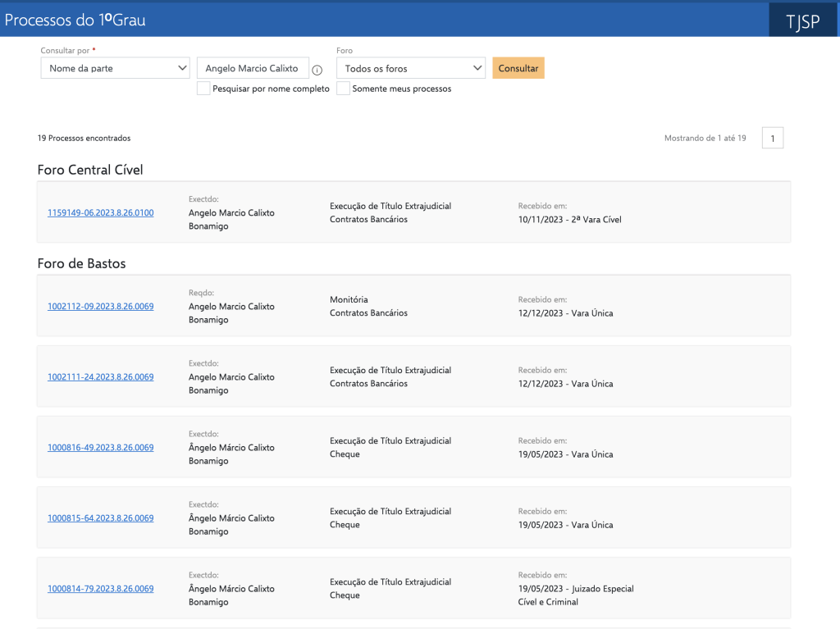Open process 1000814-79.2023.8.26.0069
Screen dimensions: 840x629
[x=100, y=589]
